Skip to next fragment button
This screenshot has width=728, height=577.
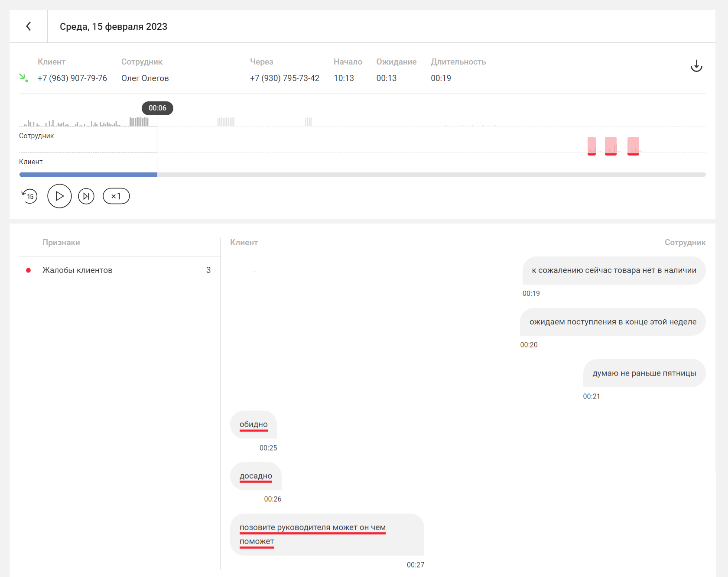point(86,196)
